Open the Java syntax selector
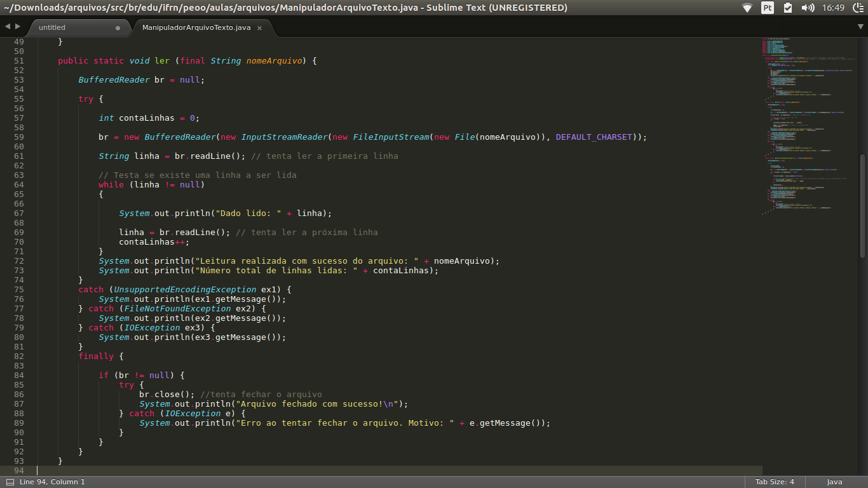 (834, 482)
